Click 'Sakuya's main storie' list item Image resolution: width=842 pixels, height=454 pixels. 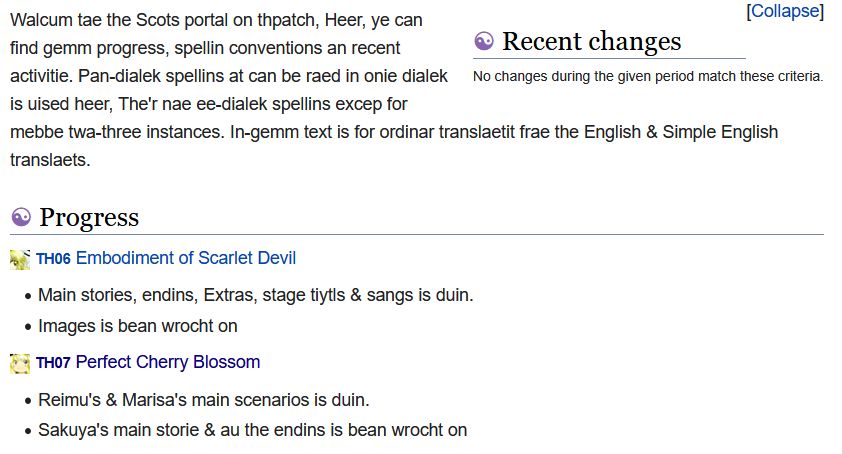coord(252,430)
